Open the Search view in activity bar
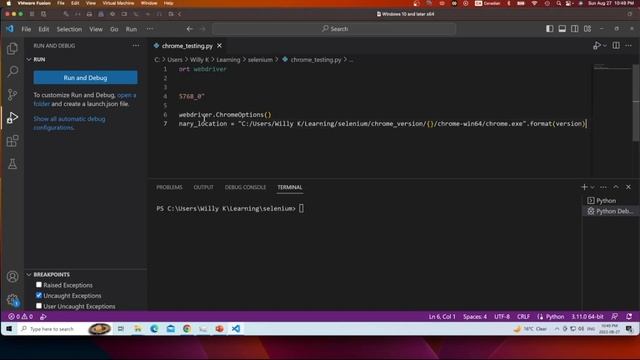Image resolution: width=640 pixels, height=360 pixels. tap(12, 71)
